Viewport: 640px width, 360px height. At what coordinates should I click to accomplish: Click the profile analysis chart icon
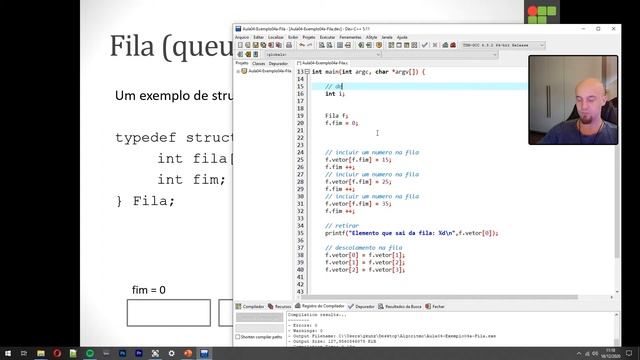tap(445, 45)
